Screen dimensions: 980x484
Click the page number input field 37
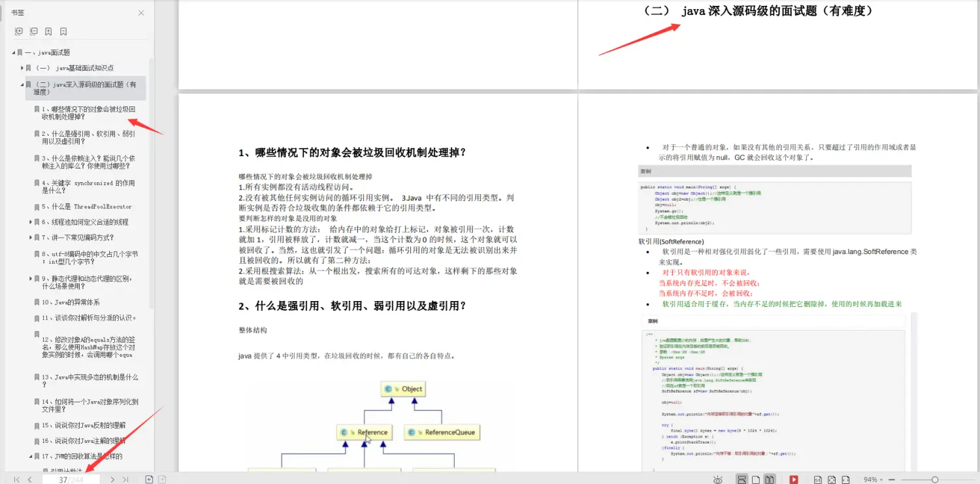point(71,479)
